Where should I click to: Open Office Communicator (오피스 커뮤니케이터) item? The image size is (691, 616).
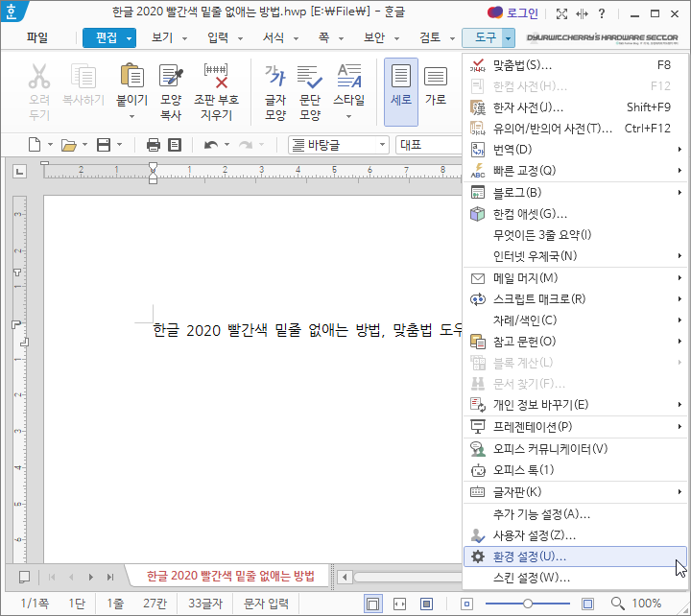575,448
